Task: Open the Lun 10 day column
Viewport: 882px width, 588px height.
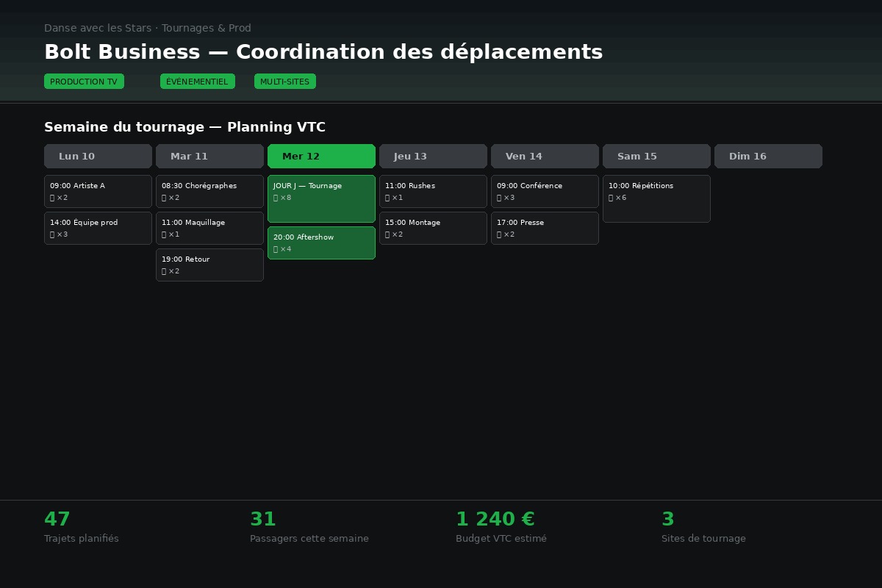Action: [98, 156]
